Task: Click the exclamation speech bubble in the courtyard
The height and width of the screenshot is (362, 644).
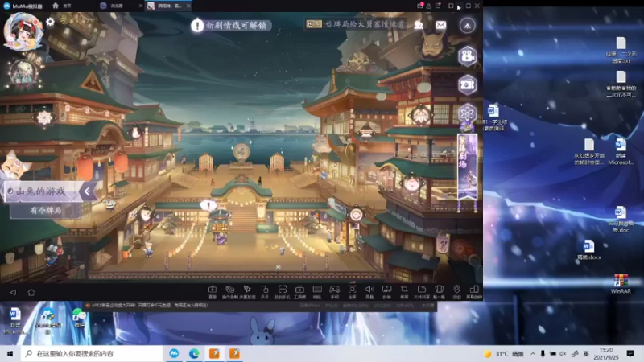Action: 208,204
